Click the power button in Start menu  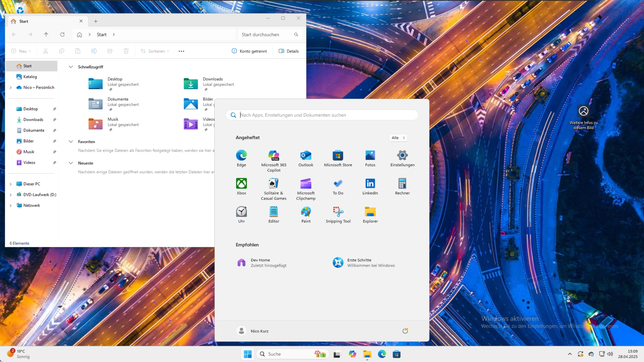point(405,331)
